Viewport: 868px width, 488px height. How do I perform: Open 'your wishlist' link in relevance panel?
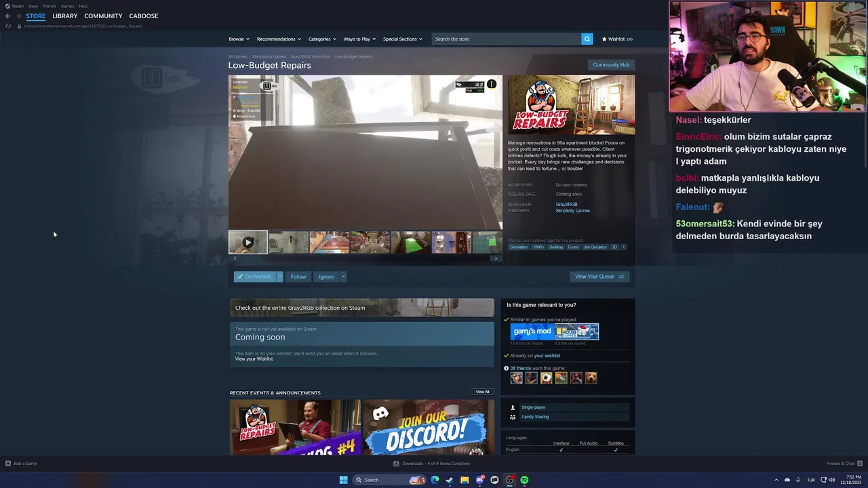click(547, 356)
